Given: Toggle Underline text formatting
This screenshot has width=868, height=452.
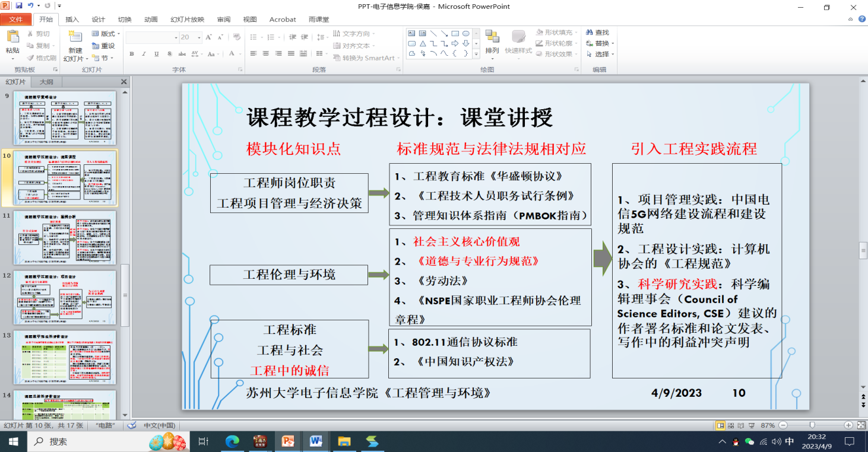Looking at the screenshot, I should [157, 54].
